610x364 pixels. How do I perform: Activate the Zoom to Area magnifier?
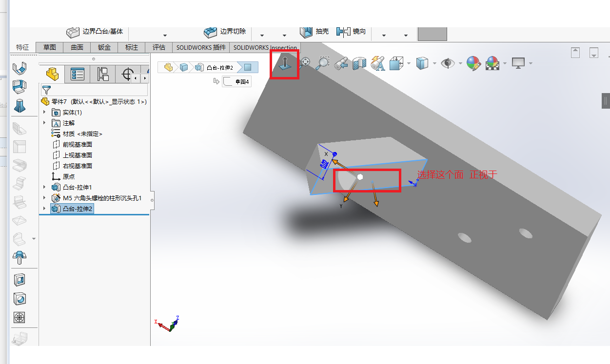(x=323, y=63)
